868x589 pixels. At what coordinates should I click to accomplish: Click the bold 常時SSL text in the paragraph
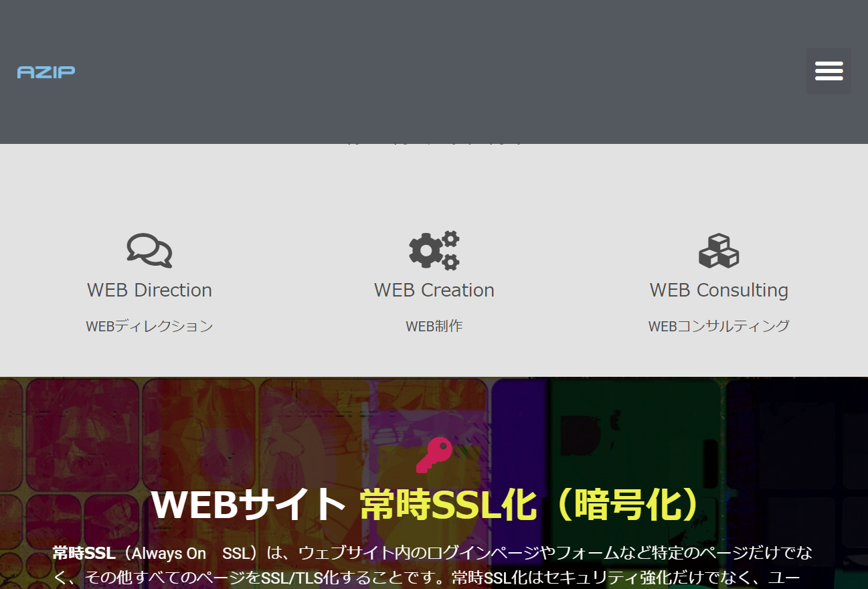[84, 554]
